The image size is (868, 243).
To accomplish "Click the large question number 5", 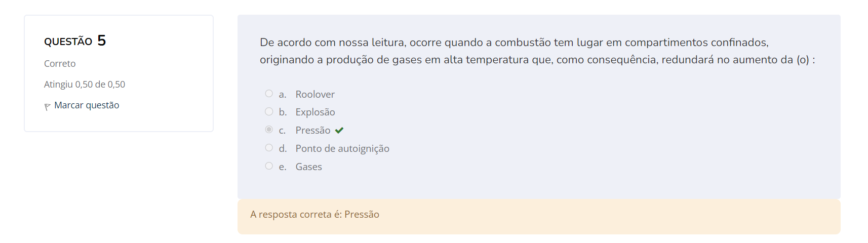I will point(102,40).
